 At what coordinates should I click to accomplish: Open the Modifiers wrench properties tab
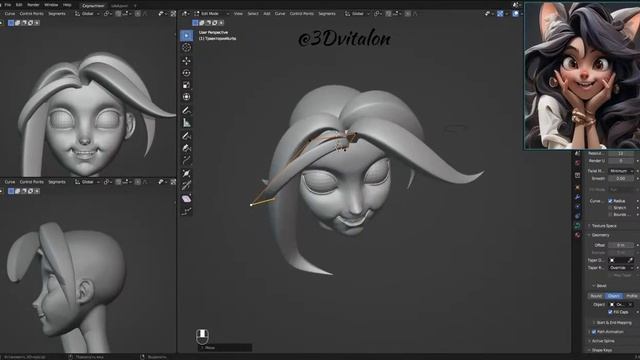pos(578,197)
